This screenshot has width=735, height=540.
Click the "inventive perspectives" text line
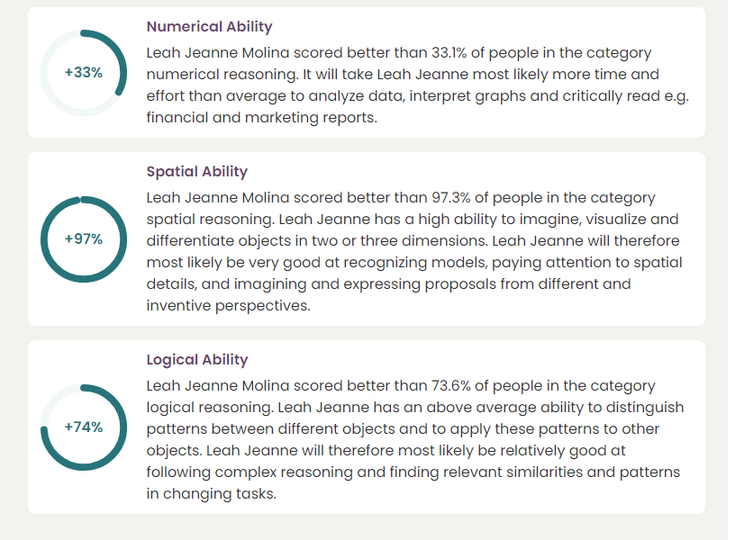click(228, 306)
